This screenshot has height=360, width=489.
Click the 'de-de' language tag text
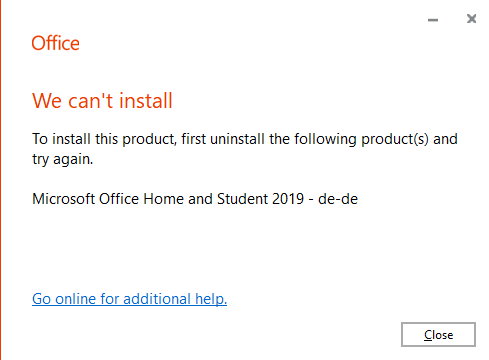click(338, 199)
